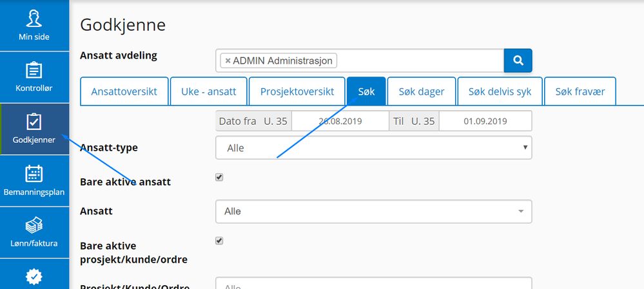Toggle Bare aktive prosjekt/kunde/ordre checkbox
This screenshot has width=644, height=289.
[x=219, y=241]
